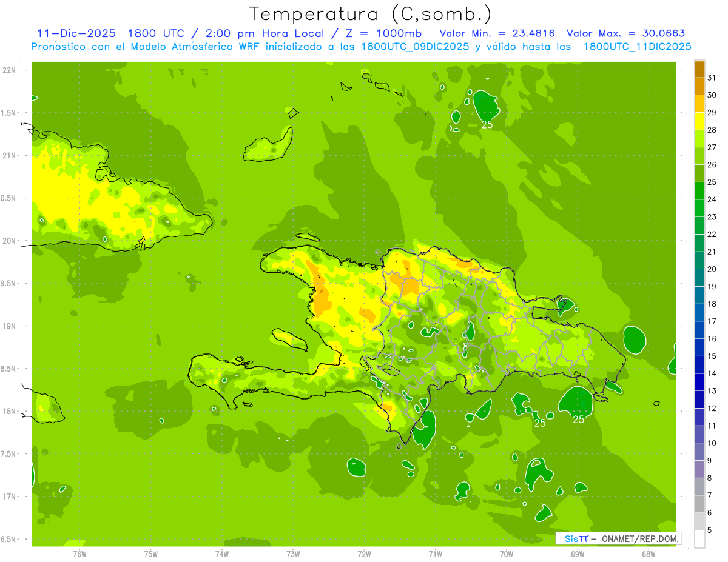This screenshot has height=562, width=728.
Task: Click the "21N" latitude label
Action: [x=9, y=155]
